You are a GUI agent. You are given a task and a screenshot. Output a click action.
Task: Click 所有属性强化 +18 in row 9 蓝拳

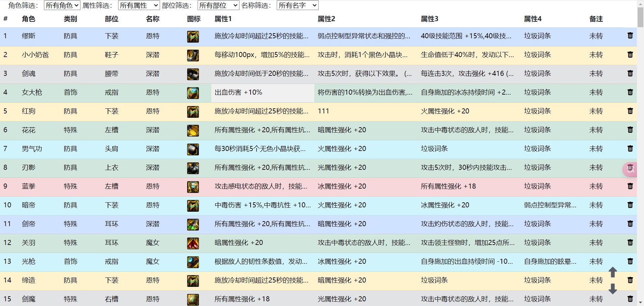[x=469, y=187]
